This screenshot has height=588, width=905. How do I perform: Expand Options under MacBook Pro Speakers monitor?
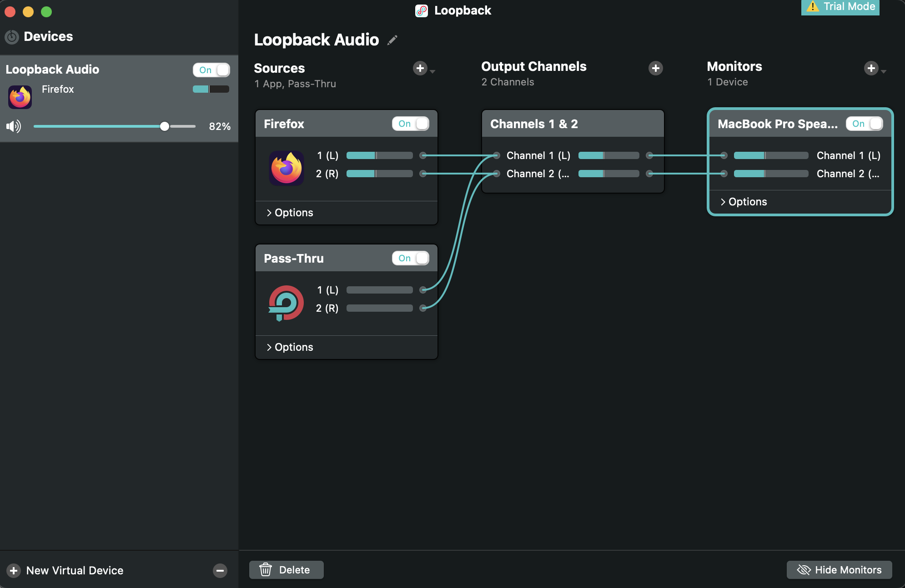tap(744, 202)
